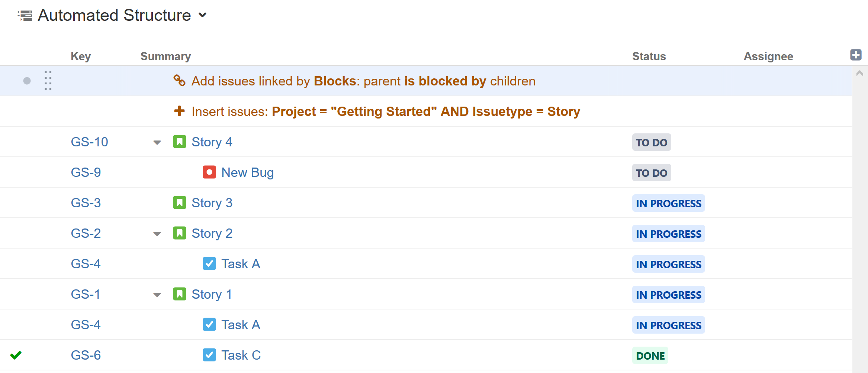Viewport: 868px width, 373px height.
Task: Click the Automated Structure logo icon
Action: click(25, 15)
